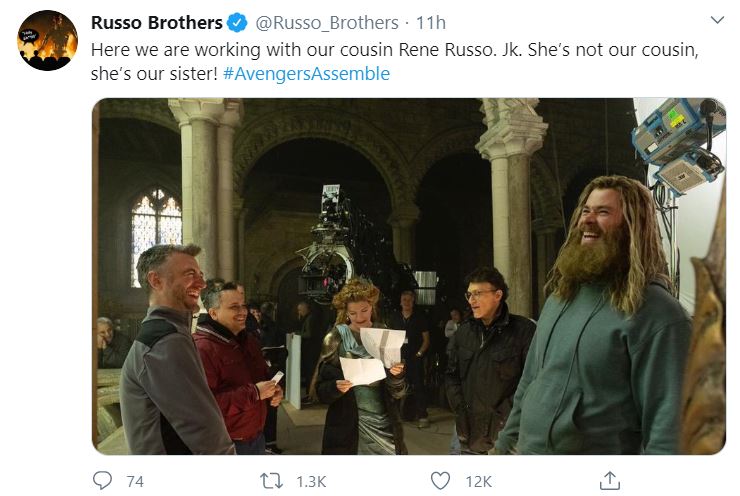740x496 pixels.
Task: Open the share tweet icon
Action: (x=608, y=481)
